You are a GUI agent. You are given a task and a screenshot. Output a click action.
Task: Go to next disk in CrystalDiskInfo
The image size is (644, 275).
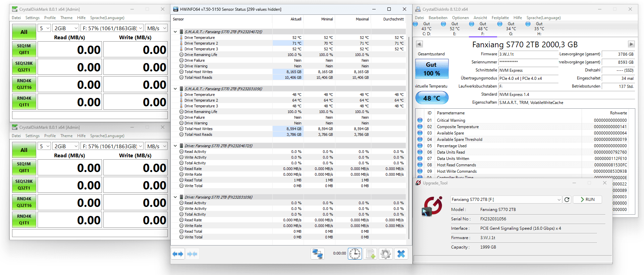tap(631, 44)
